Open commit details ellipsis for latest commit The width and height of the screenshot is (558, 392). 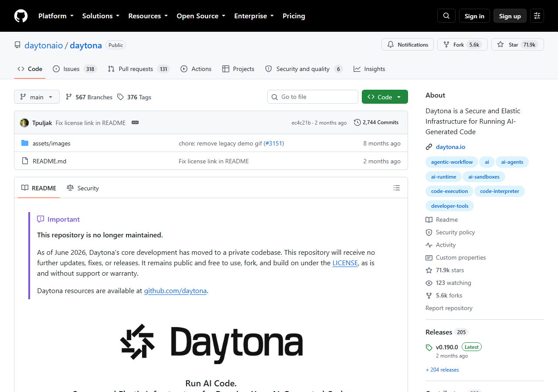coord(135,123)
